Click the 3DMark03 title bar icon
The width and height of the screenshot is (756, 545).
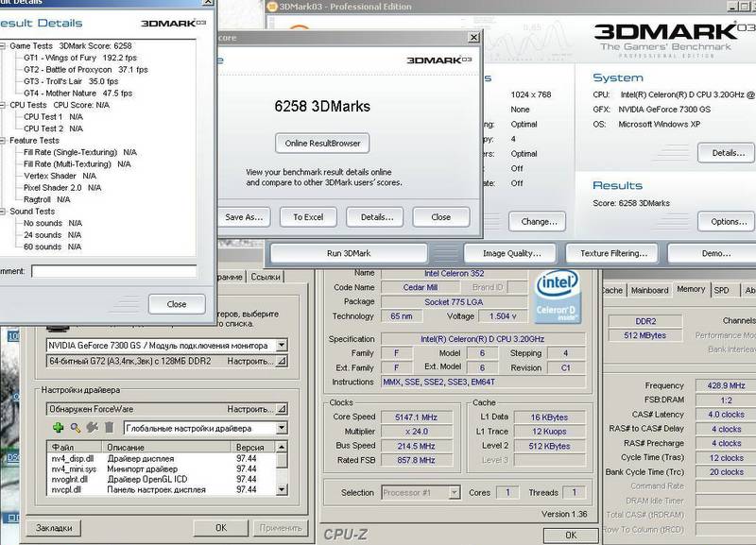pos(272,7)
